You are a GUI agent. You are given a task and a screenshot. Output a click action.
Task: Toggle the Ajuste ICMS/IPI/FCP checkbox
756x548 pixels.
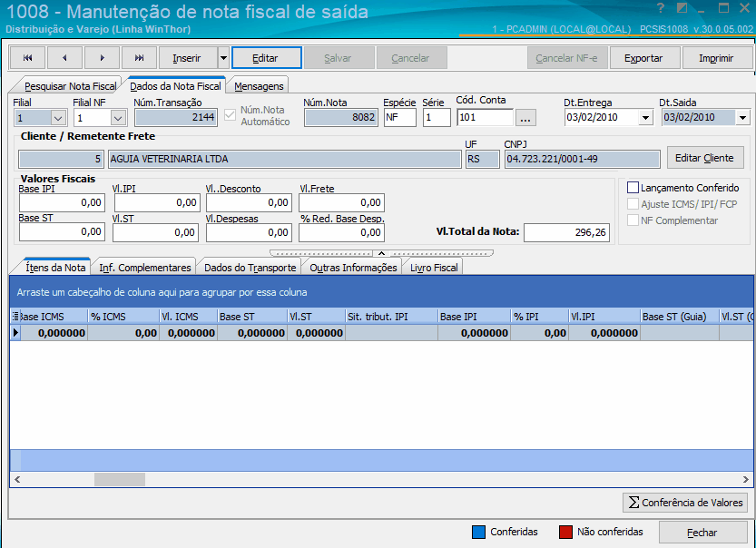coord(633,204)
